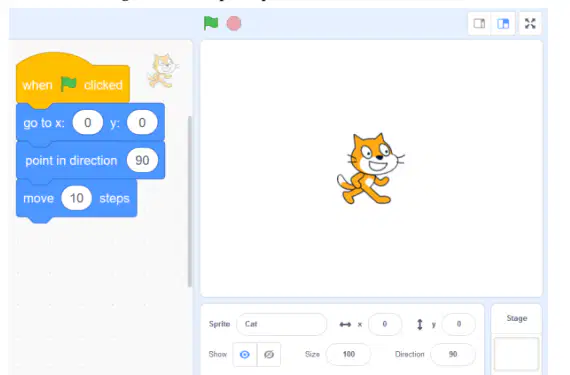
Task: Show the sprite with eye icon
Action: point(245,354)
